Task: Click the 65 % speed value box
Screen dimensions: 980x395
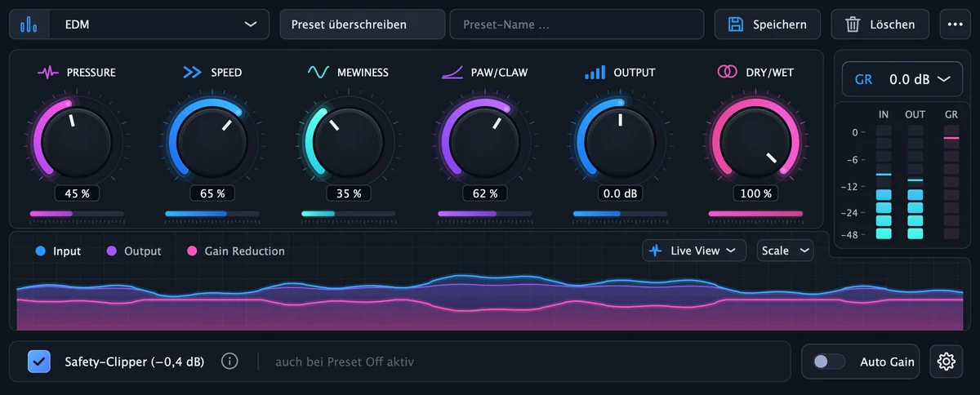Action: 212,193
